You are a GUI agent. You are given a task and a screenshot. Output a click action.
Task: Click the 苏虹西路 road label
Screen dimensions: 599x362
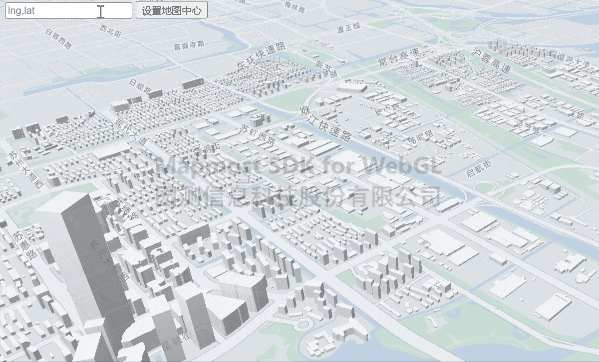tap(257, 135)
